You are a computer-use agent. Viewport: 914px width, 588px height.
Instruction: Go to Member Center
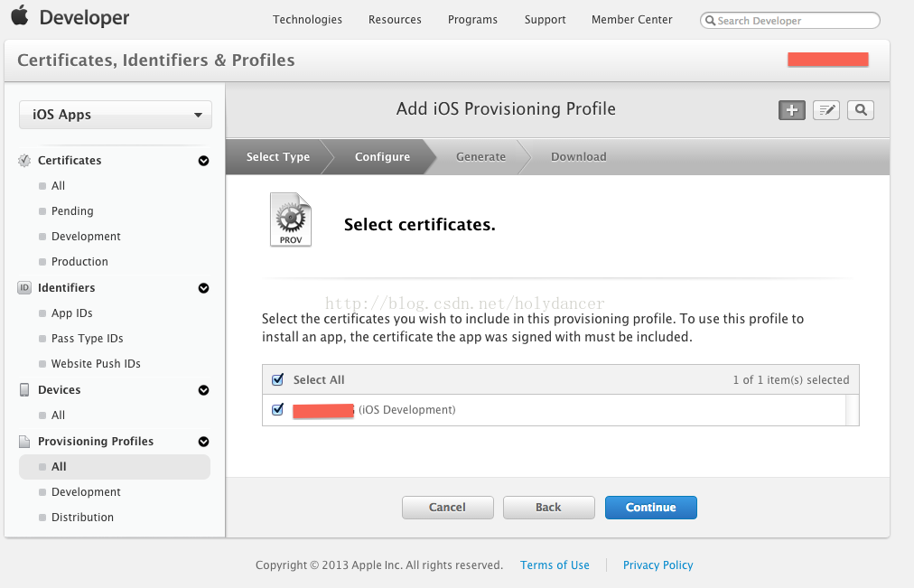coord(632,19)
